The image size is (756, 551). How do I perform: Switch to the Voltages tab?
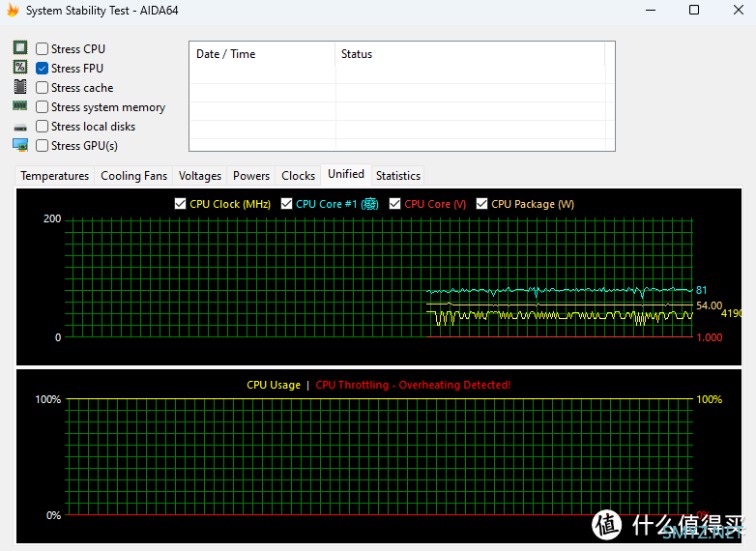pos(199,176)
